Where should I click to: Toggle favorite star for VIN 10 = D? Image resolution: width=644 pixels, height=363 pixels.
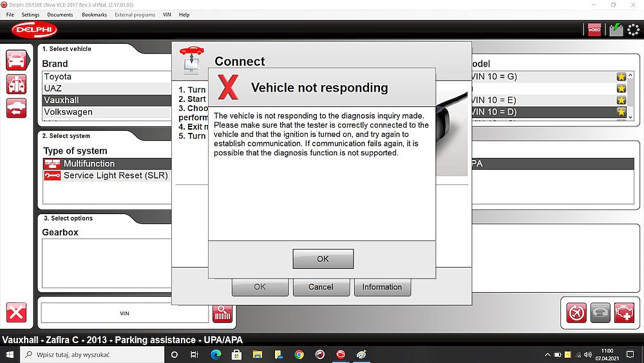coord(621,112)
